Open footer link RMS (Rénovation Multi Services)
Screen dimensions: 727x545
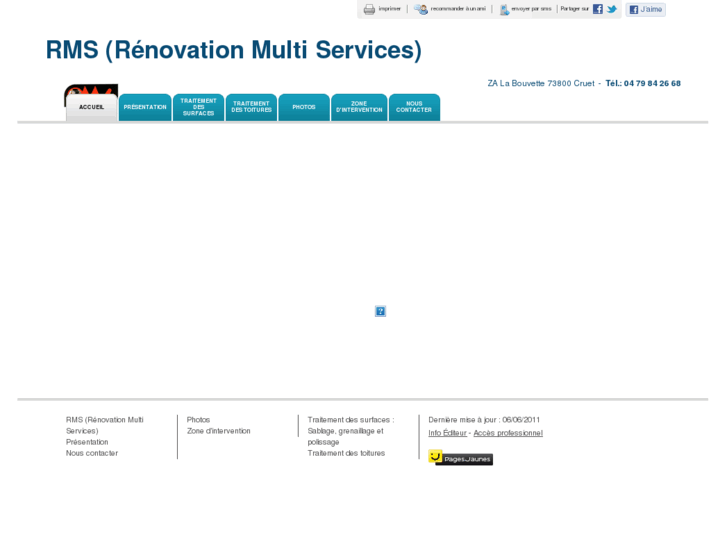point(104,425)
